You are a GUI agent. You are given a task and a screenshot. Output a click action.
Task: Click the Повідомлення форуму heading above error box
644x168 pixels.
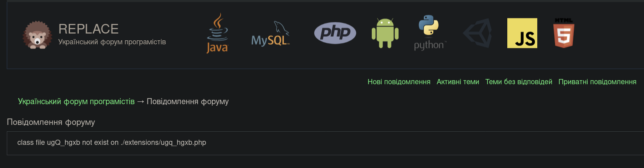point(51,122)
